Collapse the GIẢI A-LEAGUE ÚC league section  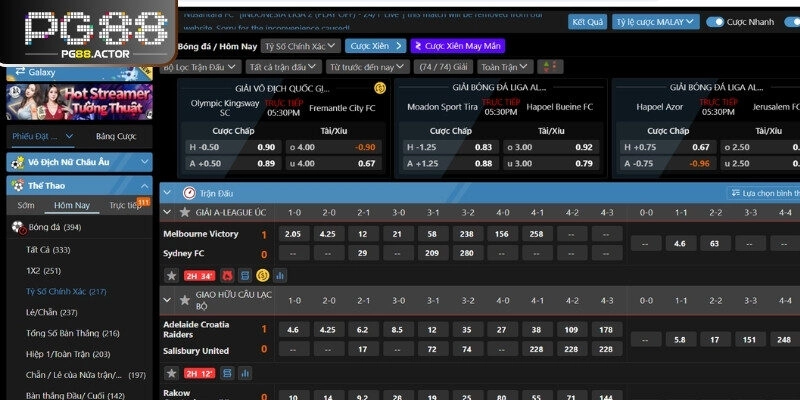coord(167,213)
